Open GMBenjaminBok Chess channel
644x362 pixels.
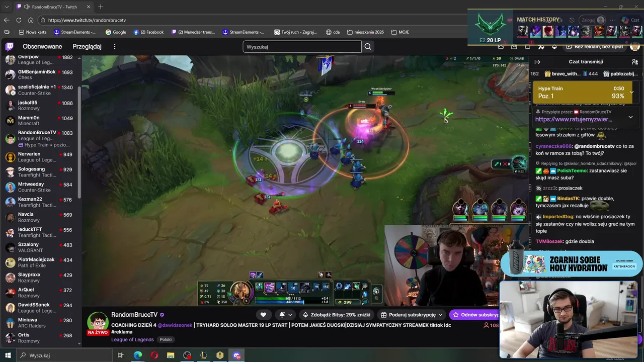pyautogui.click(x=39, y=75)
